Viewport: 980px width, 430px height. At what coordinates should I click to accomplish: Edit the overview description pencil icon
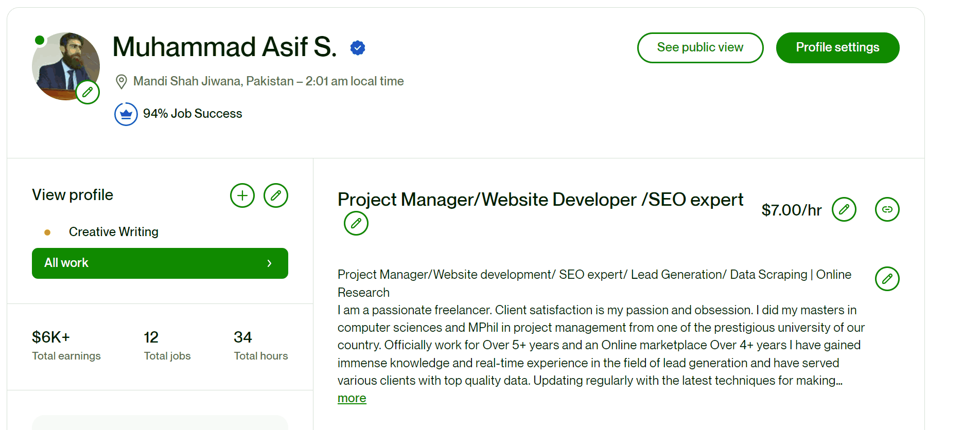pos(887,279)
